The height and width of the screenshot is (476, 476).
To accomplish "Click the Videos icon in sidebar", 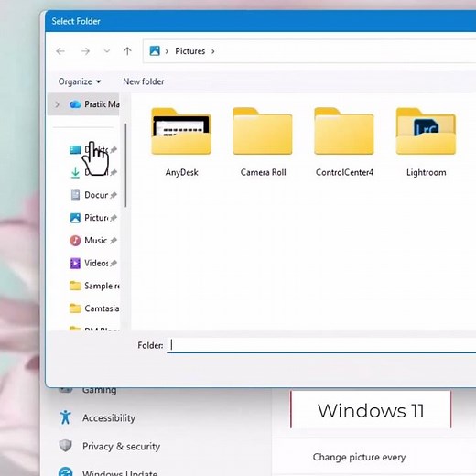I will tap(75, 263).
